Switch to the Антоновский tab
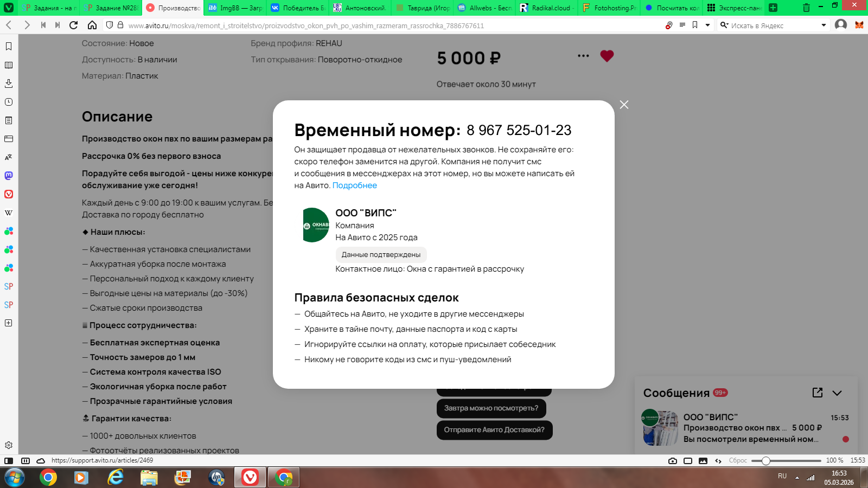The height and width of the screenshot is (488, 868). click(360, 8)
